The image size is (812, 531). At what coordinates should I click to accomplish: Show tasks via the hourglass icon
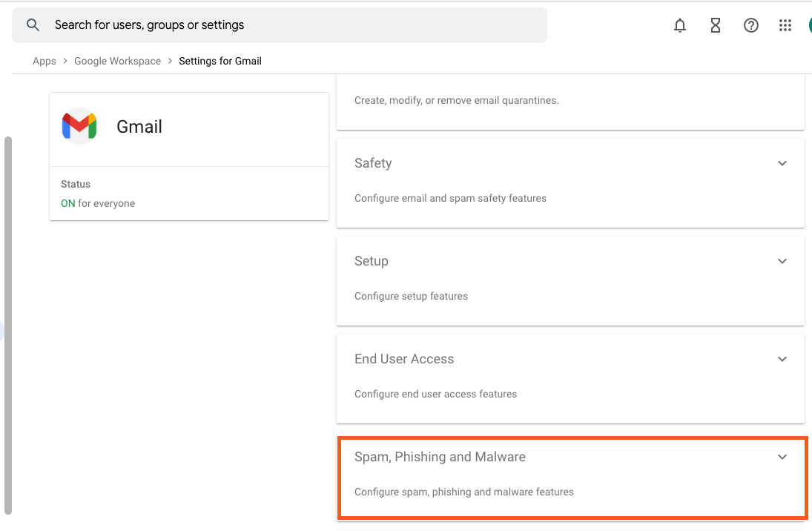tap(715, 26)
